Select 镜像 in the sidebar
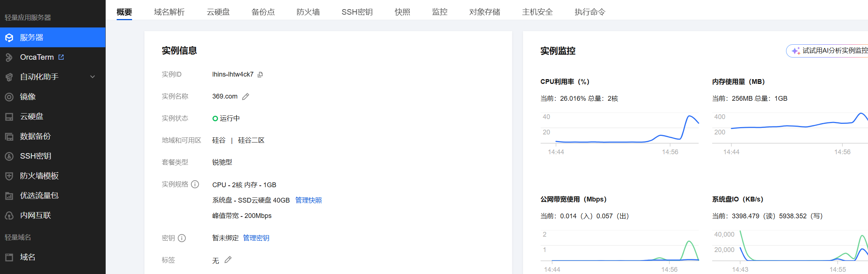This screenshot has height=274, width=868. click(x=53, y=97)
